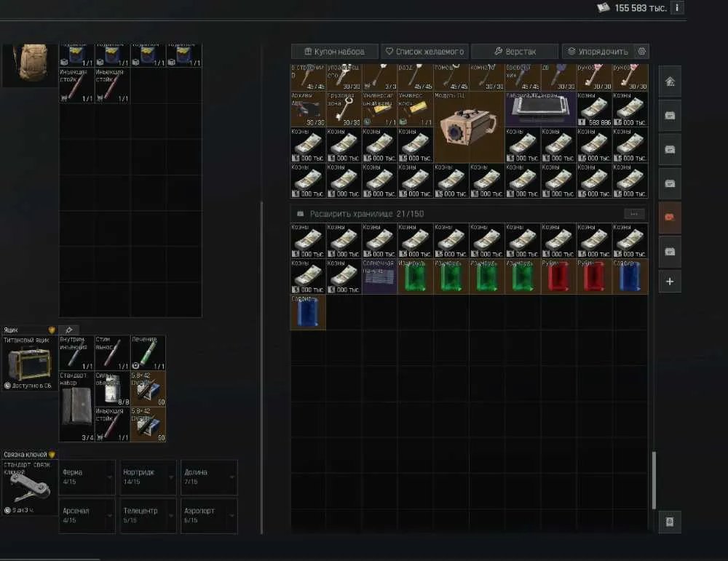
Task: Select the first stash tab below home
Action: coord(670,116)
